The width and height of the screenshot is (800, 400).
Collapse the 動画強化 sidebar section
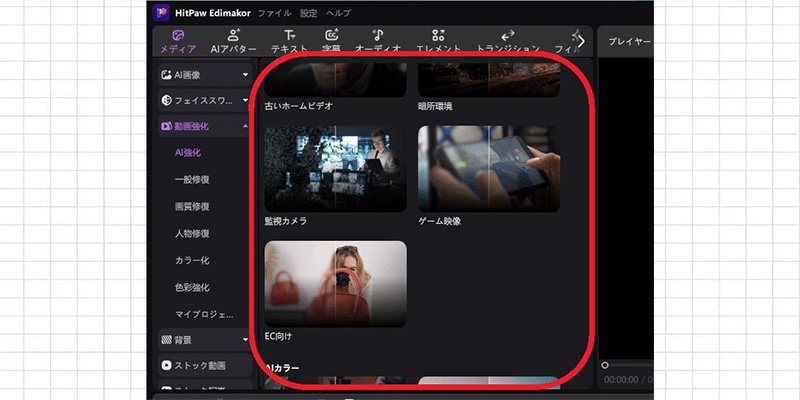(x=245, y=127)
